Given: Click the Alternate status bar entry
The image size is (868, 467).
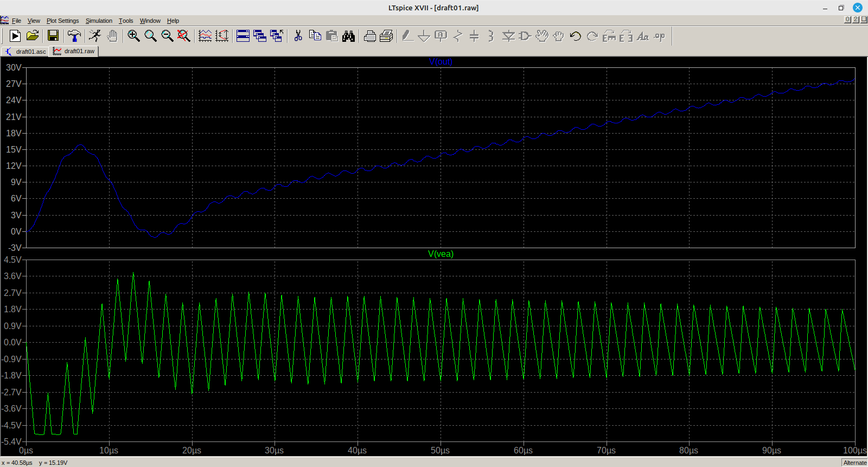Looking at the screenshot, I should pyautogui.click(x=854, y=463).
